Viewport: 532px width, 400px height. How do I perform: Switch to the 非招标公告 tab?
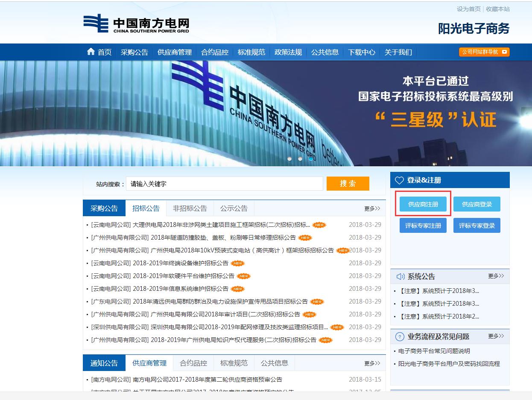tap(190, 209)
